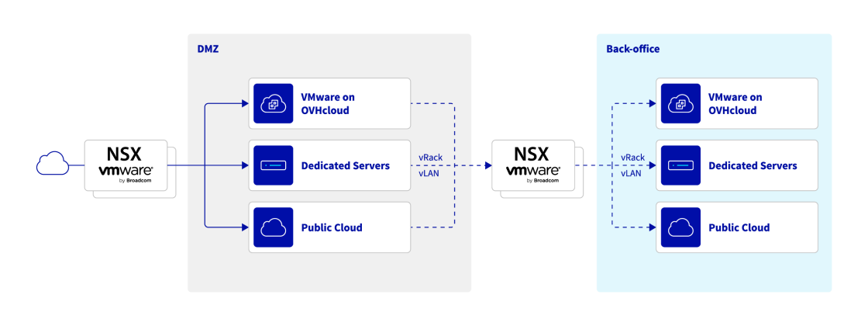The width and height of the screenshot is (868, 326).
Task: Click the vRack label inside DMZ
Action: tap(430, 158)
